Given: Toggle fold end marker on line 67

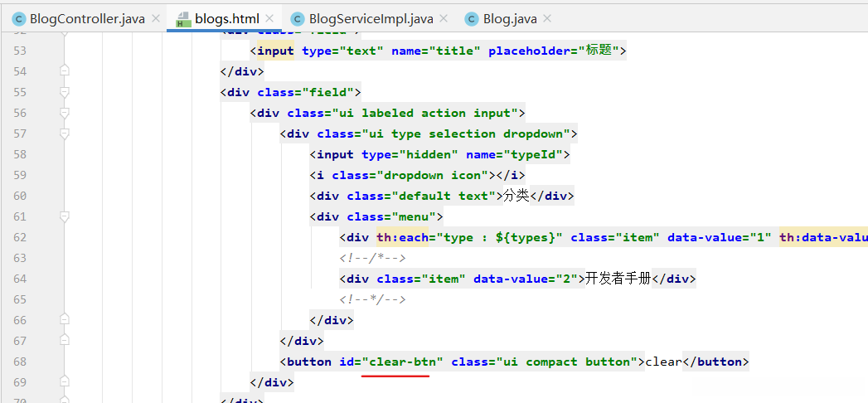Looking at the screenshot, I should (65, 341).
